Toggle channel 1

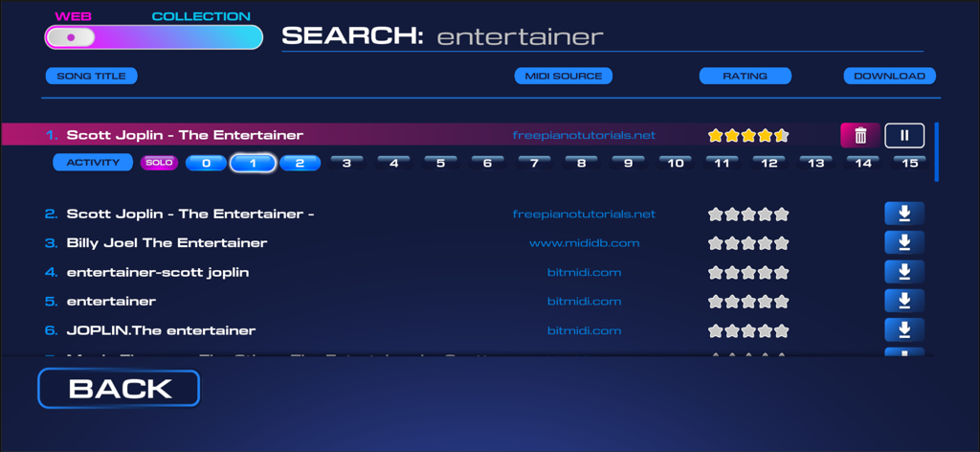click(x=253, y=163)
